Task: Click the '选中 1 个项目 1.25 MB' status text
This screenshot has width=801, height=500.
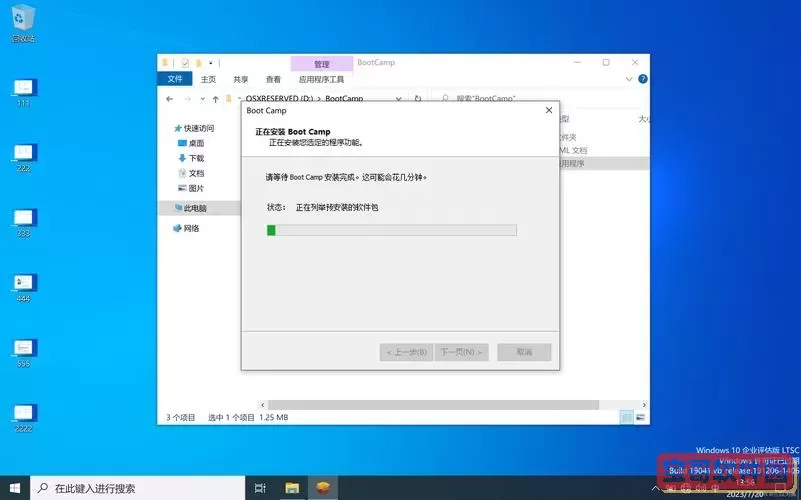Action: 248,417
